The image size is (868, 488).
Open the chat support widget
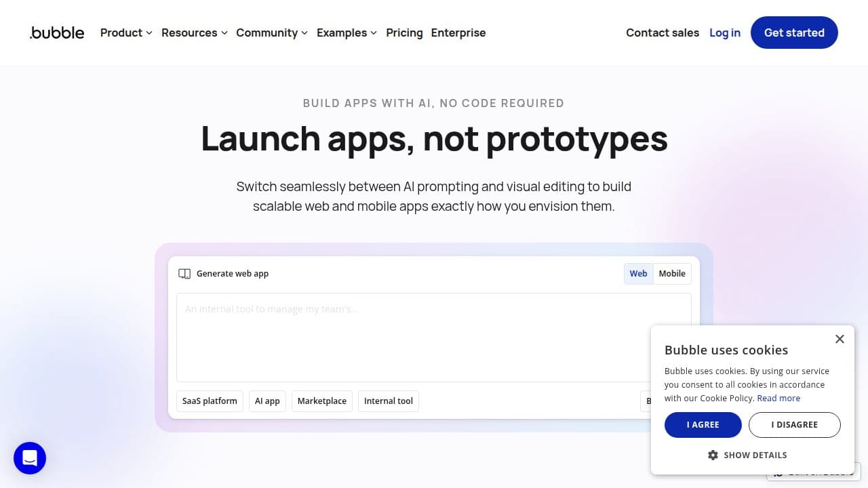30,458
